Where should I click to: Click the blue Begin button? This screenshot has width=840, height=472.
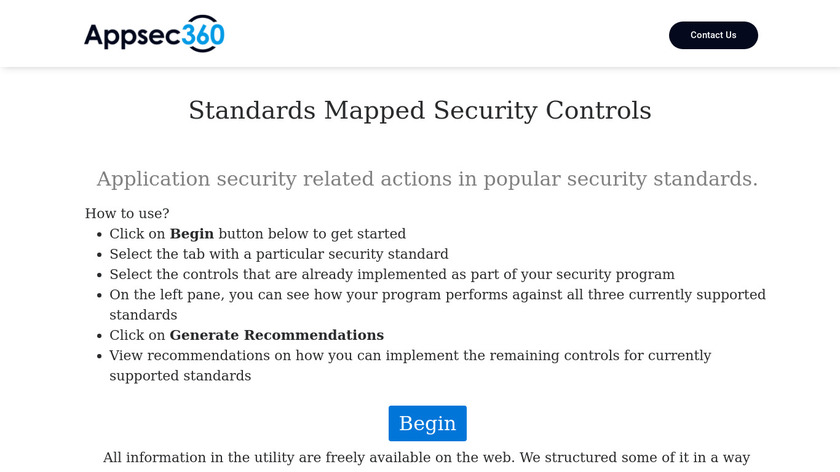(x=427, y=423)
